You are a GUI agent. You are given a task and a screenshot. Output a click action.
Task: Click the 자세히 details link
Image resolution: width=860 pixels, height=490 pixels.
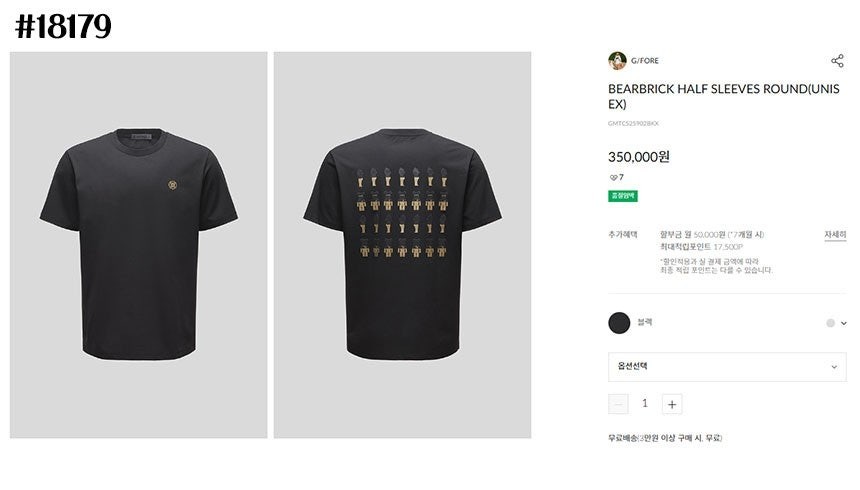(x=834, y=234)
